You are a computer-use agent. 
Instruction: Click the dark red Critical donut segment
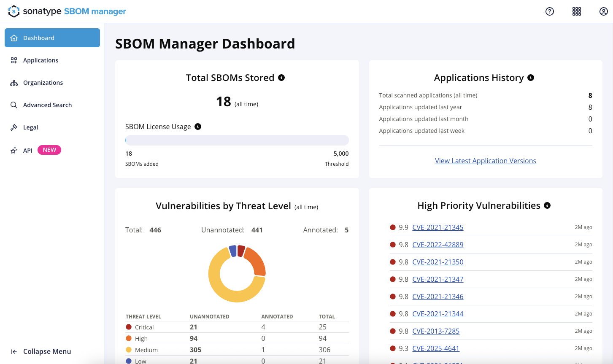(x=241, y=251)
